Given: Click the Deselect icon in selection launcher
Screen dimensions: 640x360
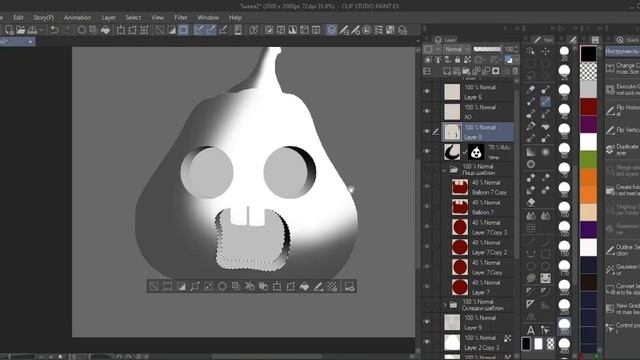Looking at the screenshot, I should (154, 286).
